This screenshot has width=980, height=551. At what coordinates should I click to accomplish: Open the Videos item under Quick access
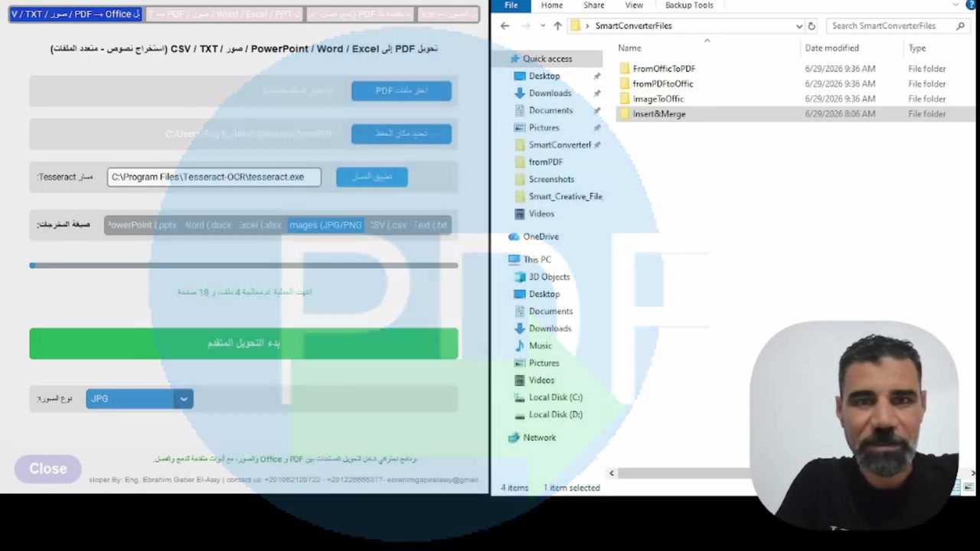541,214
